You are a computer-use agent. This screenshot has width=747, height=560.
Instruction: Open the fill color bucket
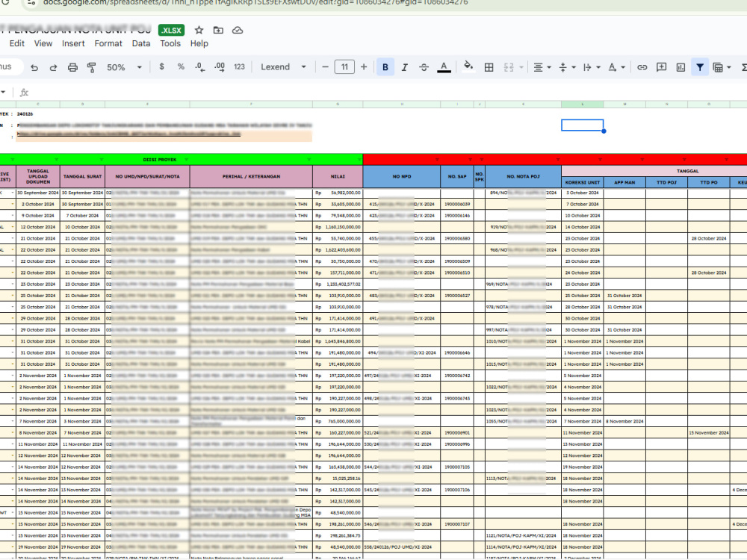point(468,66)
